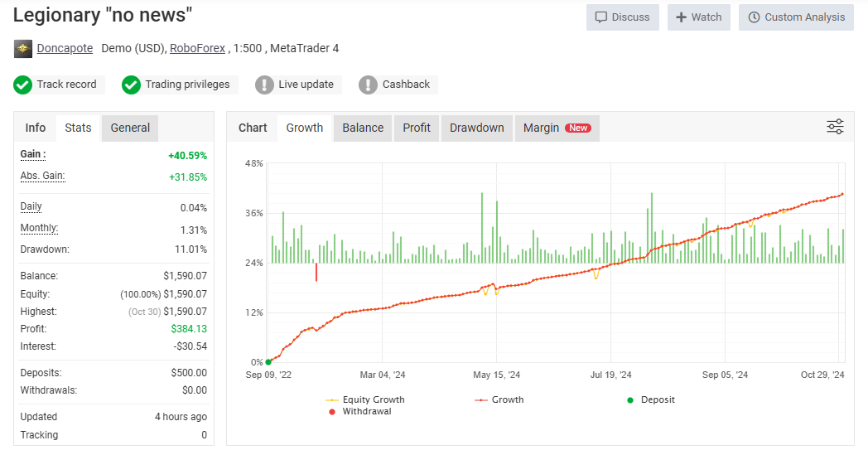
Task: Select the Margin tab marked New
Action: [x=557, y=128]
